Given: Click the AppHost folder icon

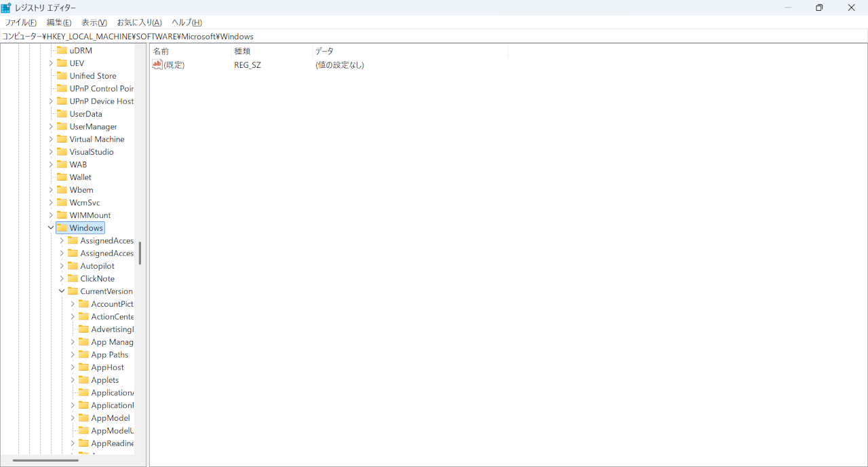Looking at the screenshot, I should [x=83, y=367].
